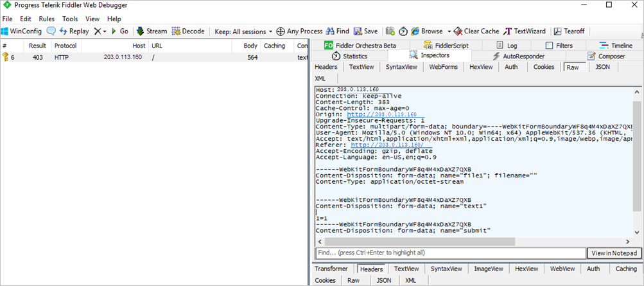Click the raw view scroll right arrow
This screenshot has width=644, height=286.
pyautogui.click(x=627, y=241)
